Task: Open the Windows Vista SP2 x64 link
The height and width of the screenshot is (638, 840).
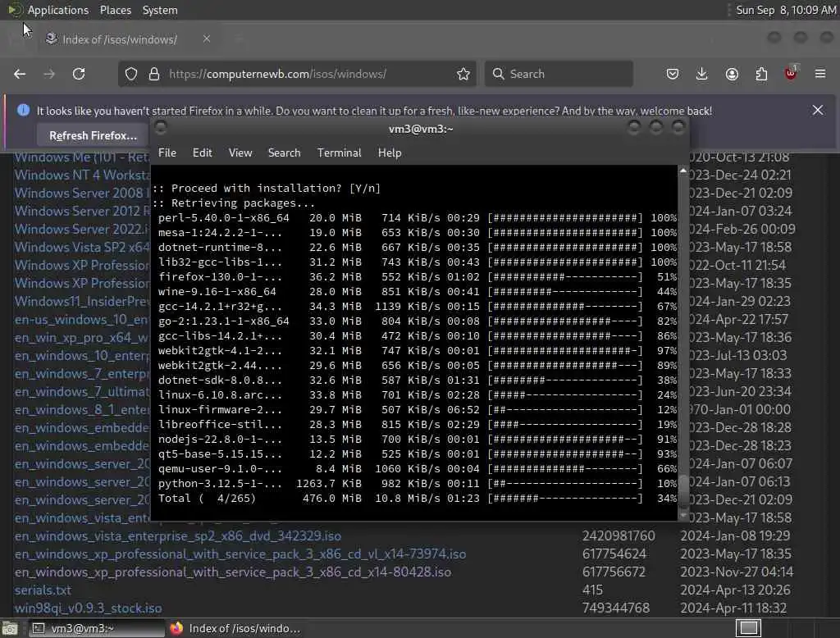Action: tap(82, 247)
